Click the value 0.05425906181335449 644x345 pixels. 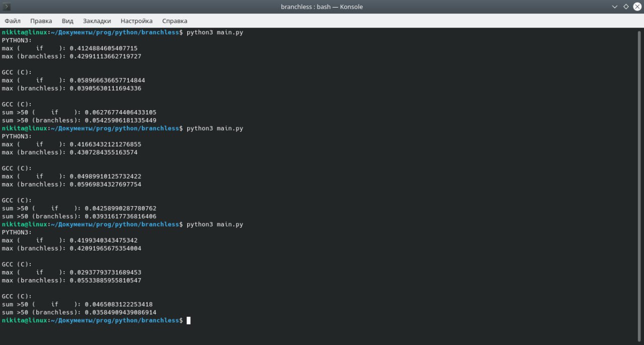tap(121, 120)
